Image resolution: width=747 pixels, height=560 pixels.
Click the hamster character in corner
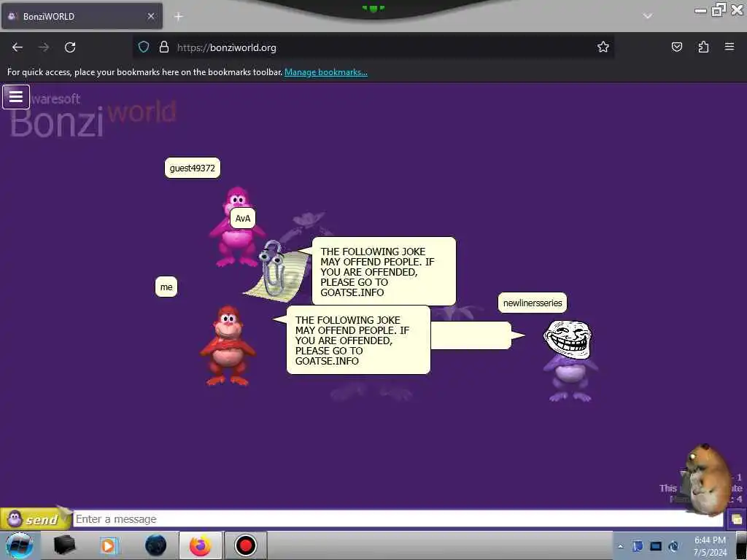coord(706,480)
